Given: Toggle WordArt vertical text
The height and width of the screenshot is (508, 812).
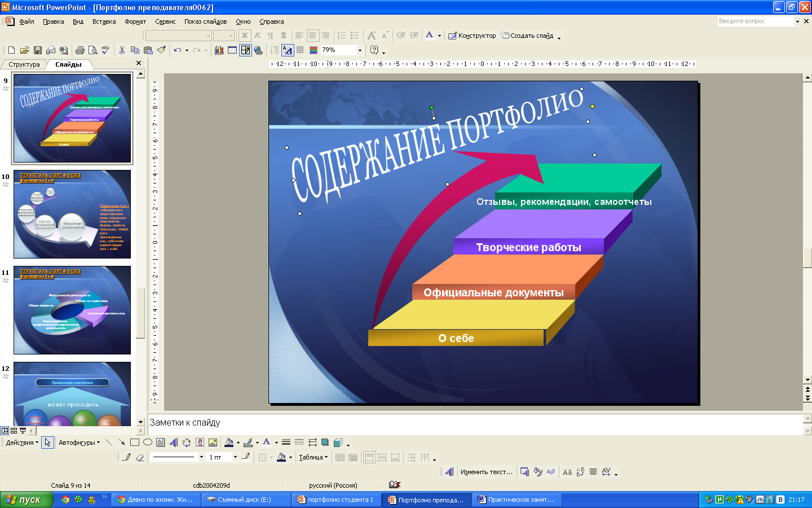Looking at the screenshot, I should click(580, 472).
